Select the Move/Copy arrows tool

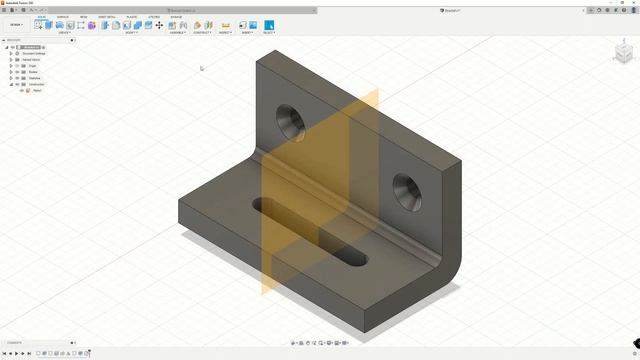coord(159,25)
